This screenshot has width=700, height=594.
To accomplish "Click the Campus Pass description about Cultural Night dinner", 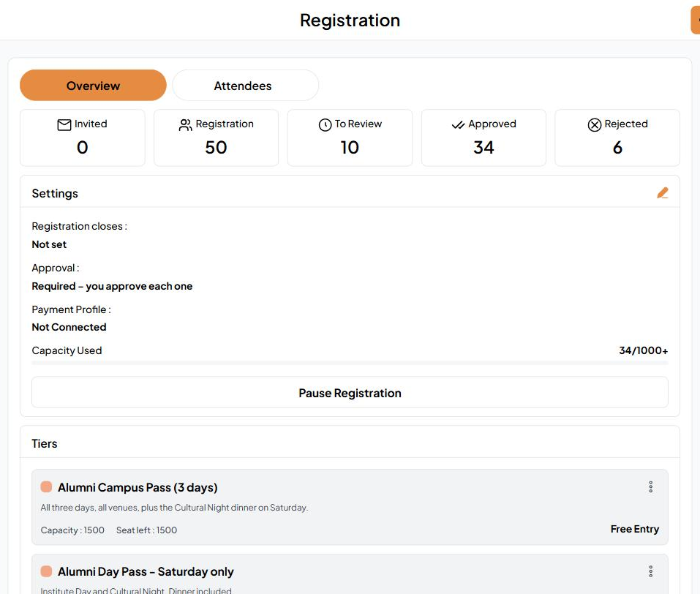I will click(x=174, y=508).
